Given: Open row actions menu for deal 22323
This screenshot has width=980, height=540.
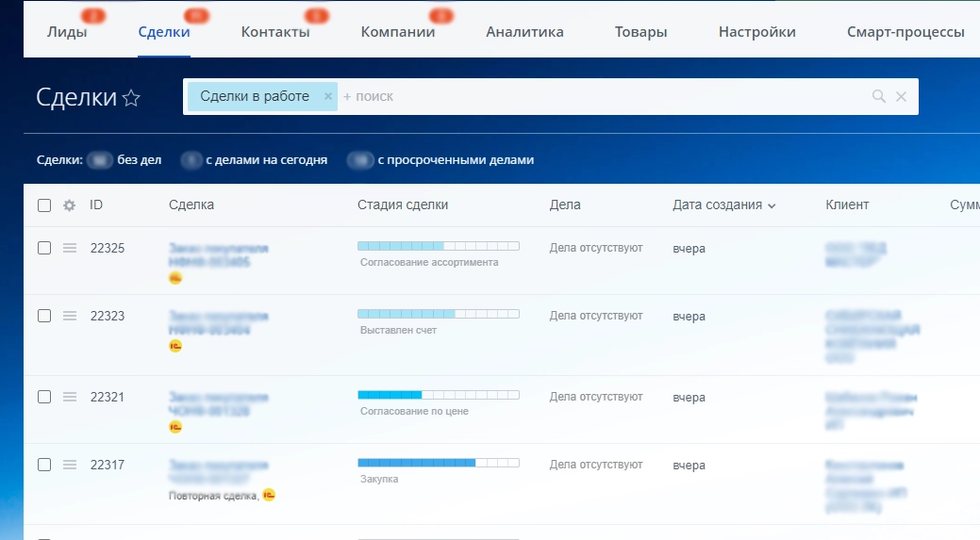Looking at the screenshot, I should click(x=69, y=316).
